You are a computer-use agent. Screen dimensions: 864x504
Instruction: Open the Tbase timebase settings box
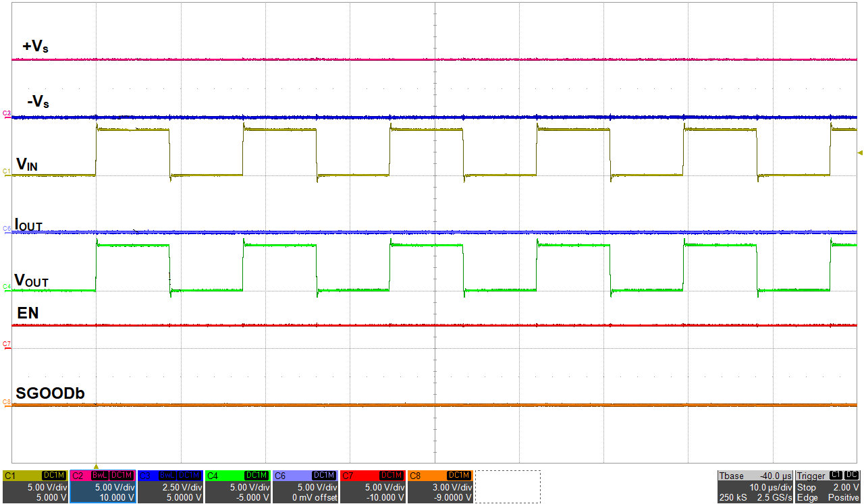pyautogui.click(x=755, y=486)
